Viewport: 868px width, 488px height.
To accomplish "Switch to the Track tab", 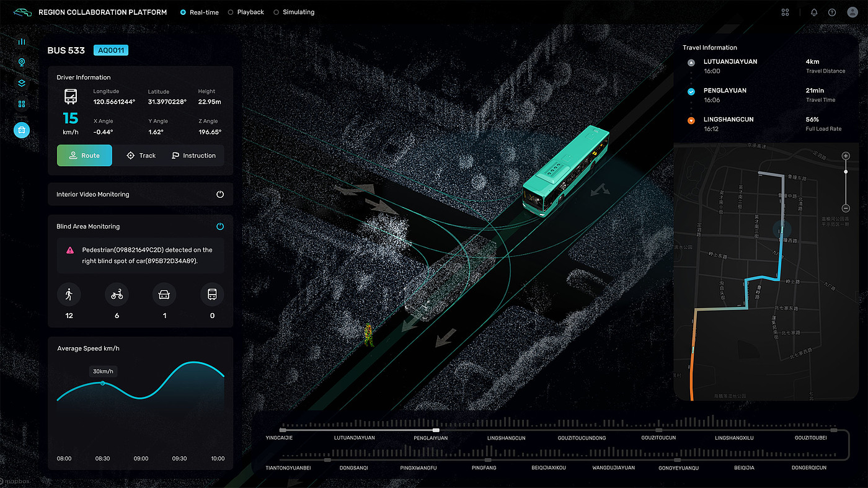I will tap(141, 156).
